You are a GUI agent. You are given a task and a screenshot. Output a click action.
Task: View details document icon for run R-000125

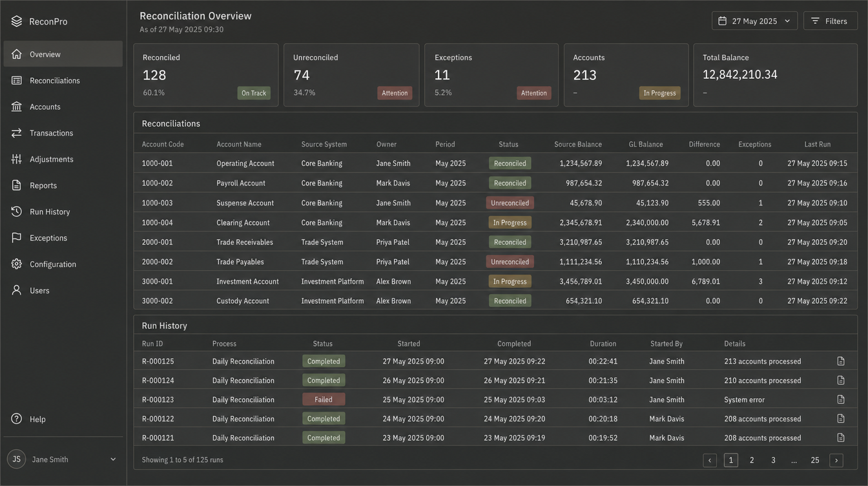pos(841,361)
